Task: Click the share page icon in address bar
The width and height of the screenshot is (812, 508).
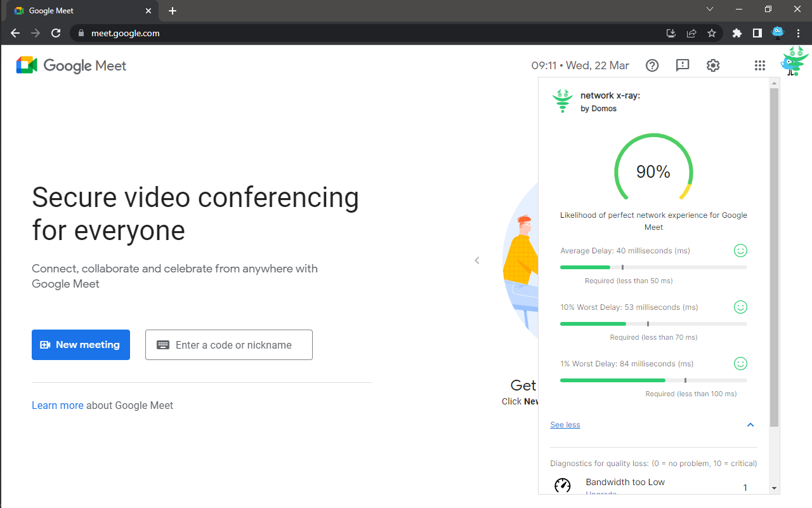Action: coord(691,33)
